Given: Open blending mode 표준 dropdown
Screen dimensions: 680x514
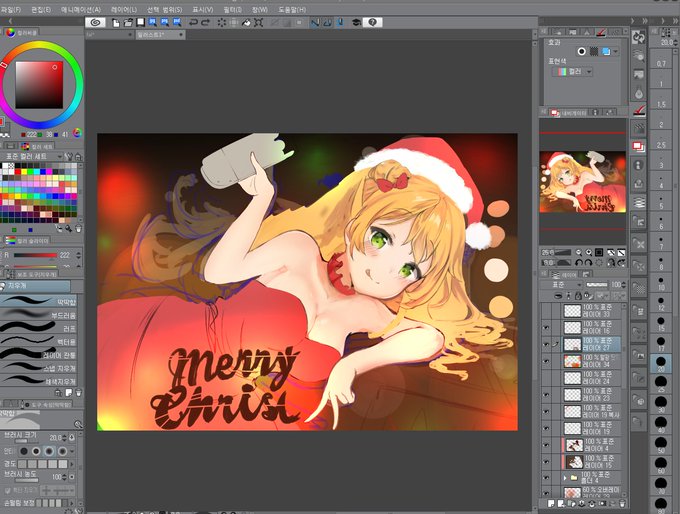Looking at the screenshot, I should click(x=565, y=285).
